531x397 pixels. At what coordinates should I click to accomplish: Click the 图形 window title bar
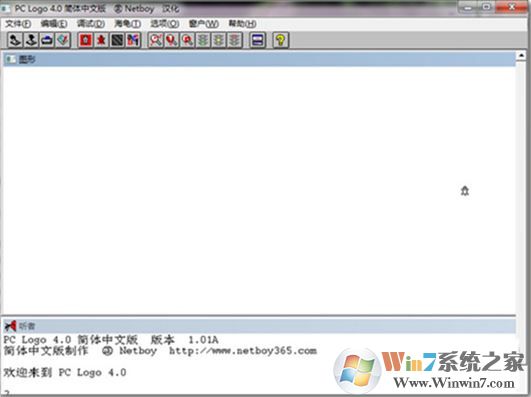259,59
